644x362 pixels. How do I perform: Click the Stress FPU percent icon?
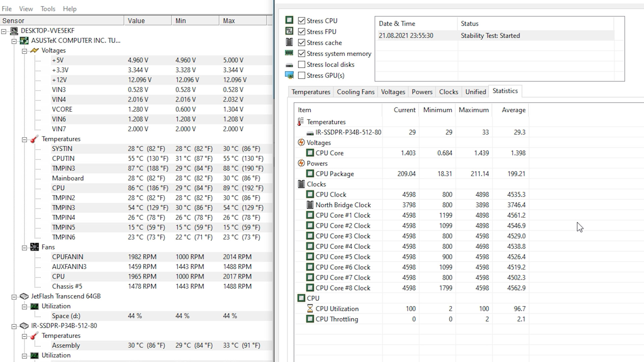(x=289, y=31)
